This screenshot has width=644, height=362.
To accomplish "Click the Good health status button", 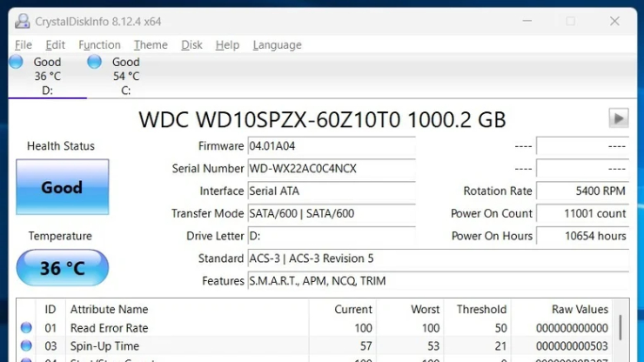I will click(x=62, y=187).
